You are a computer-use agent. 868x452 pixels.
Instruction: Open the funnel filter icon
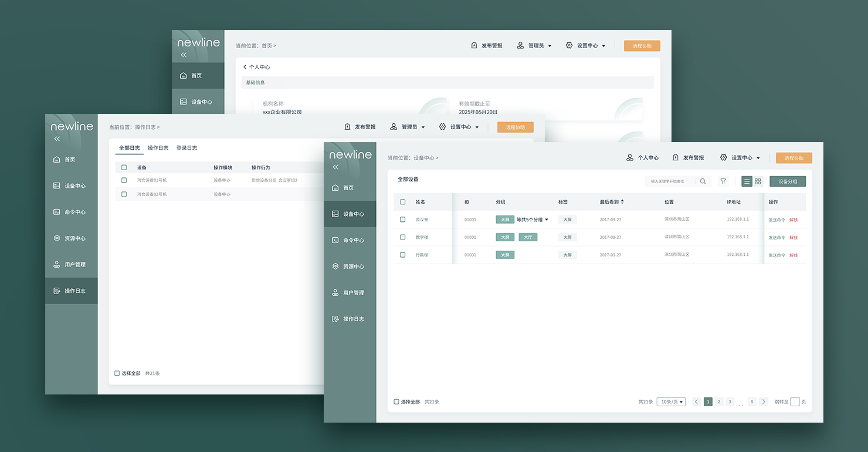[723, 181]
